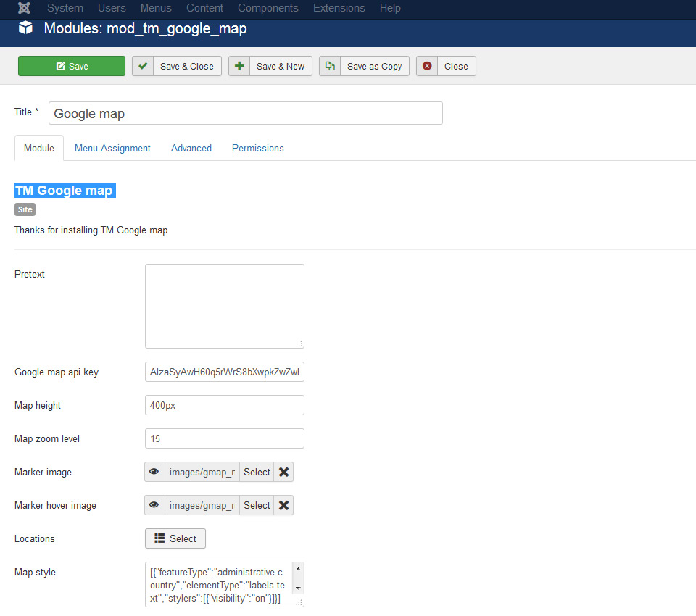This screenshot has height=616, width=696.
Task: Click the green checkmark icon on Save & Close
Action: click(x=143, y=66)
